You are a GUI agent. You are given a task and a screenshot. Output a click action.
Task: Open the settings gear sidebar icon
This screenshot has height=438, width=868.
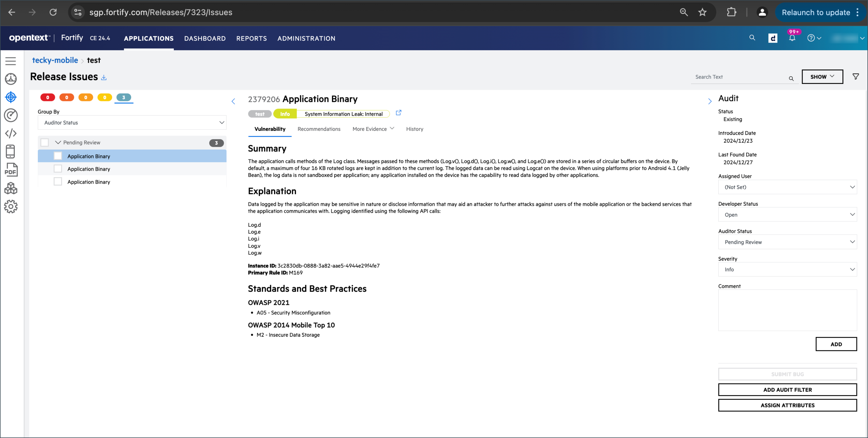click(11, 206)
